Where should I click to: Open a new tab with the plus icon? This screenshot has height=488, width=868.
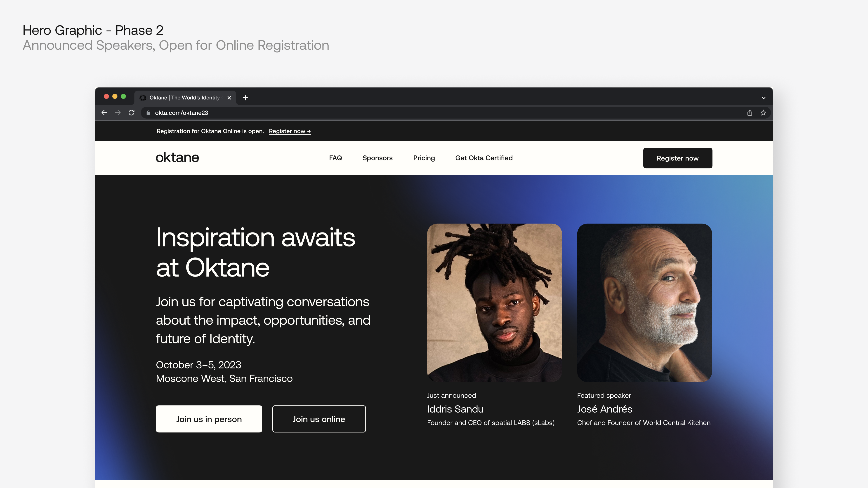pyautogui.click(x=245, y=98)
